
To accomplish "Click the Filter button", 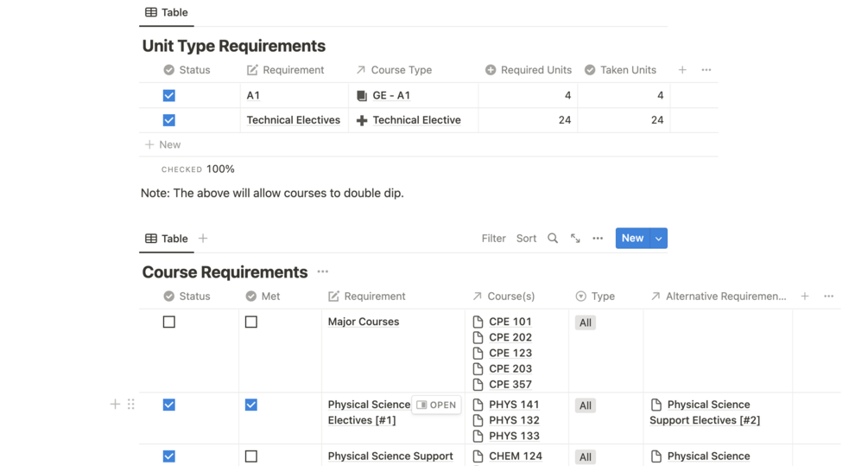I will [494, 239].
